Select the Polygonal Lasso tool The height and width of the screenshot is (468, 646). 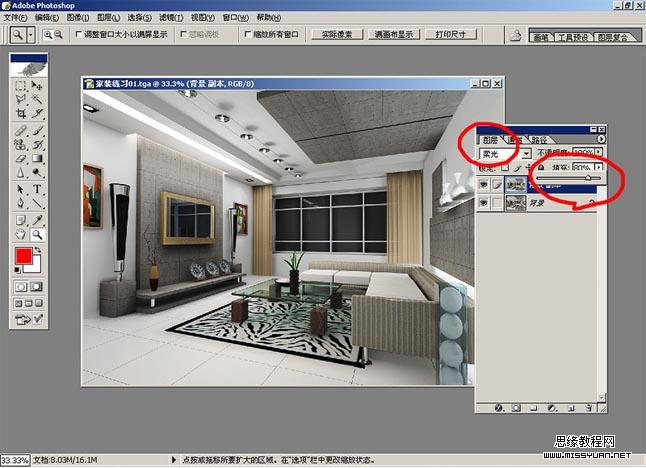click(20, 99)
